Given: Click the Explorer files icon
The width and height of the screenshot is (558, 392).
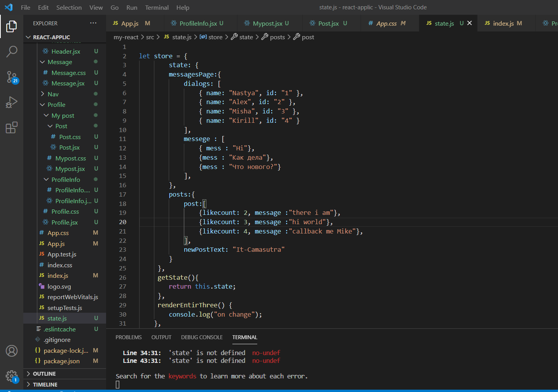Looking at the screenshot, I should 12,26.
